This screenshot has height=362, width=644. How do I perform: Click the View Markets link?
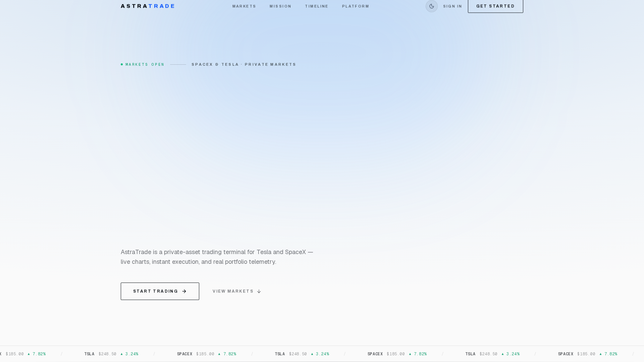[x=237, y=291]
